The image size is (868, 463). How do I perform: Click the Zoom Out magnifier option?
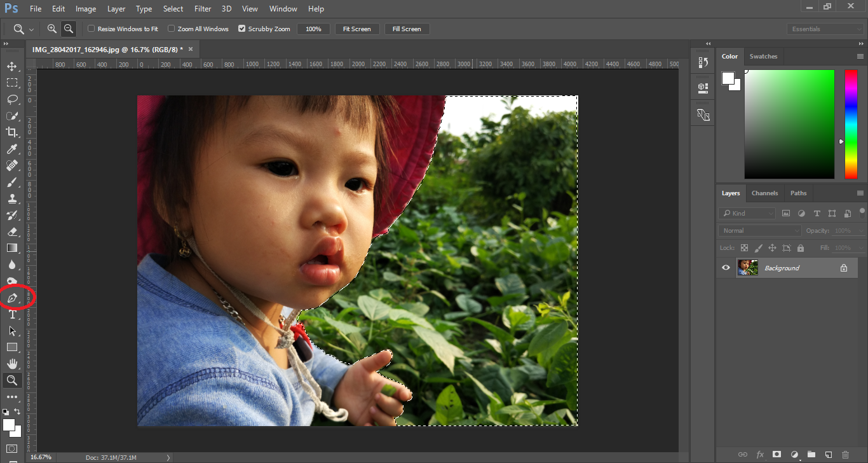pyautogui.click(x=69, y=29)
